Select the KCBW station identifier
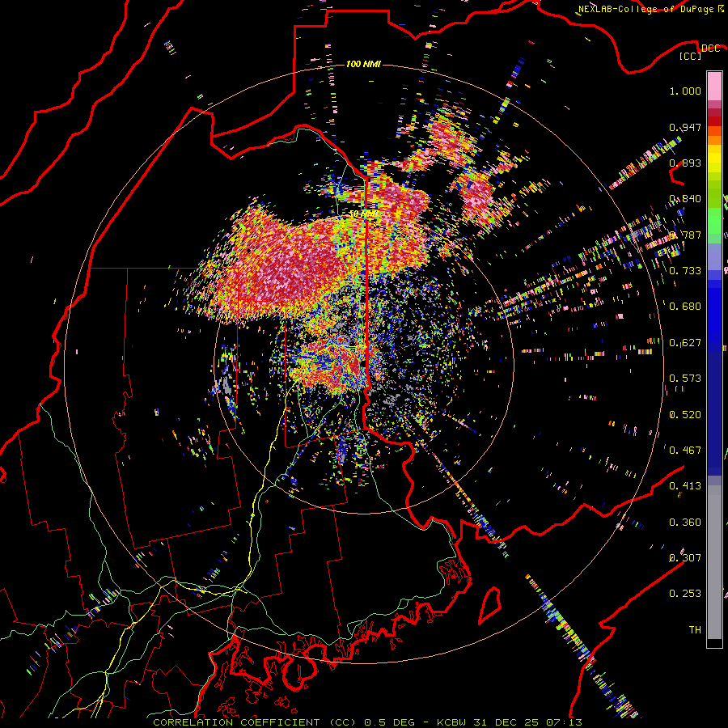The width and height of the screenshot is (728, 728). pos(453,722)
